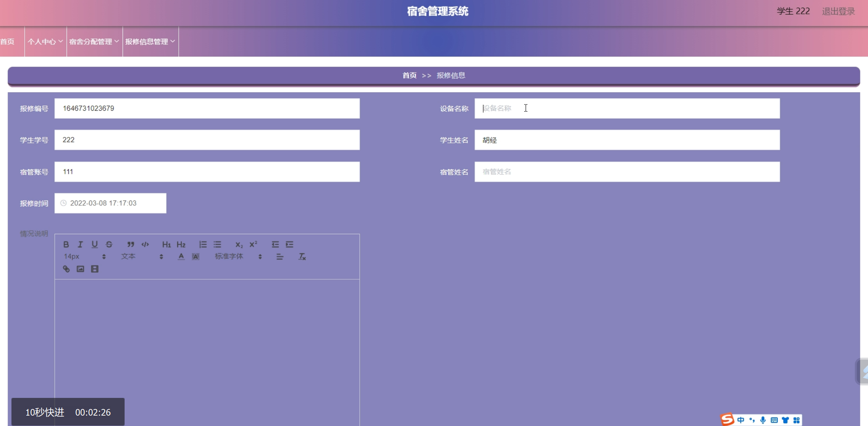Screen dimensions: 868x426
Task: Toggle underline formatting in editor
Action: [94, 245]
